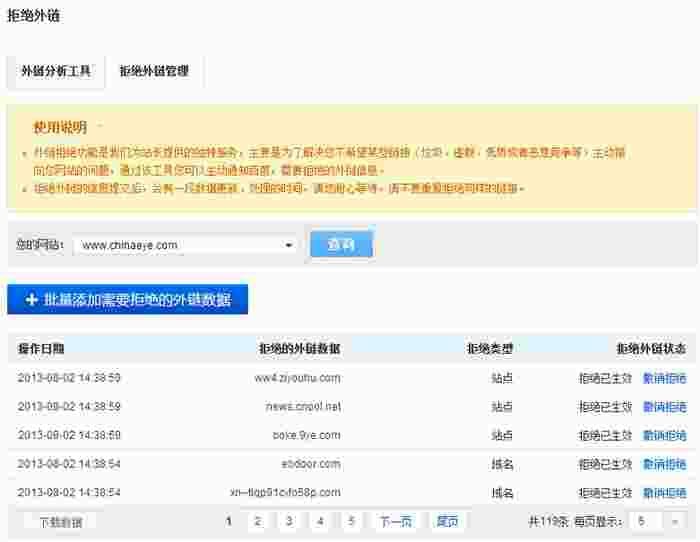Click the 查询 button

pos(342,244)
